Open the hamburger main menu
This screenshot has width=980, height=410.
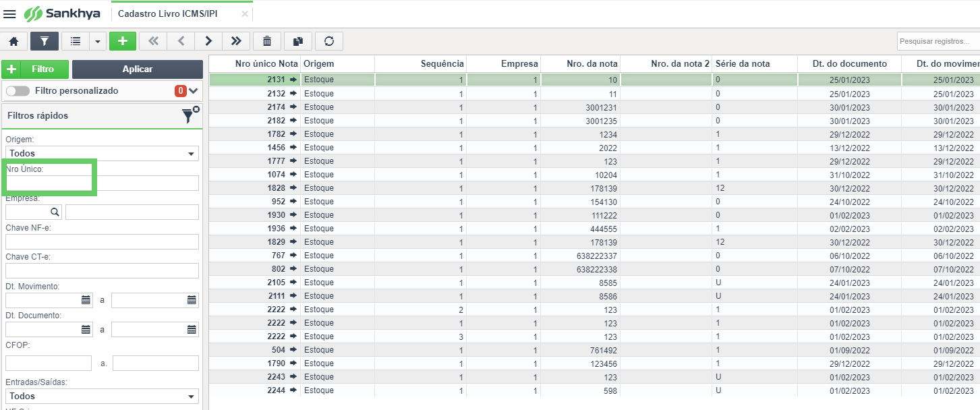point(10,14)
